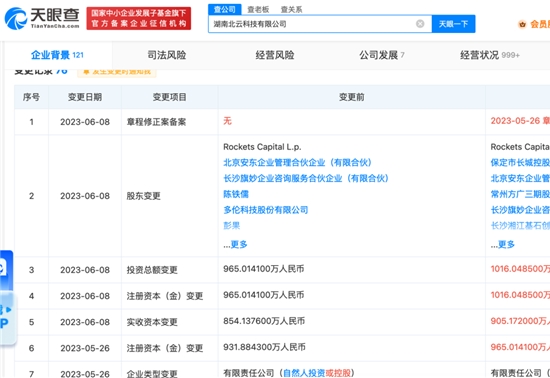Open the 多伦科技股份有限公司 link
This screenshot has width=550, height=378.
pyautogui.click(x=266, y=210)
